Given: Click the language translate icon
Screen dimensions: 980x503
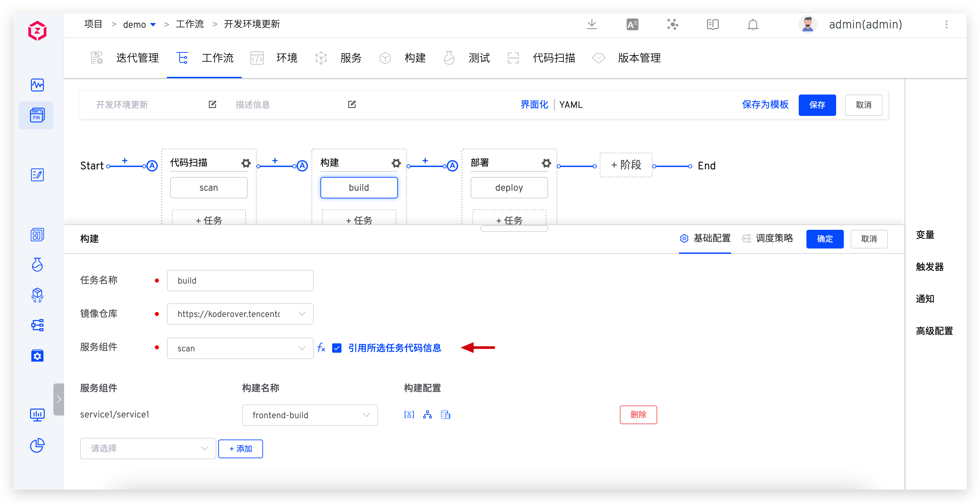Looking at the screenshot, I should (632, 24).
